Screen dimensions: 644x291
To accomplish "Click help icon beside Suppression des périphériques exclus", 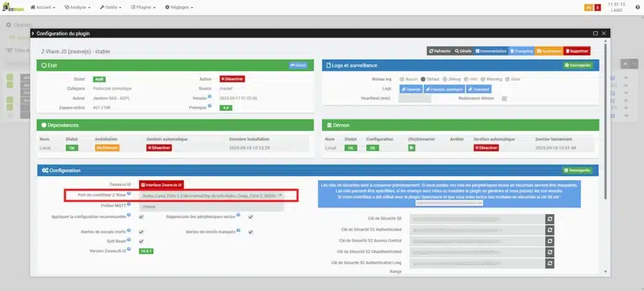I will point(238,215).
